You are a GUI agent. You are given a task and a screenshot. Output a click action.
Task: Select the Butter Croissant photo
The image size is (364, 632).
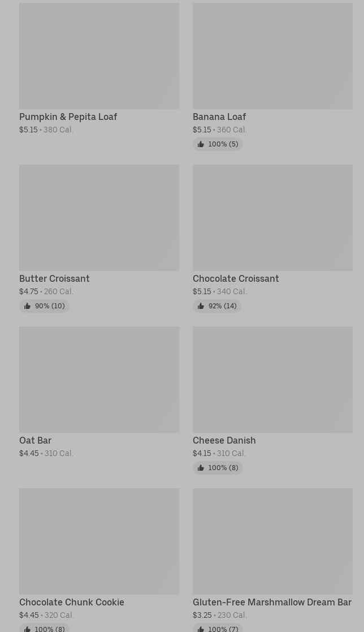[99, 218]
